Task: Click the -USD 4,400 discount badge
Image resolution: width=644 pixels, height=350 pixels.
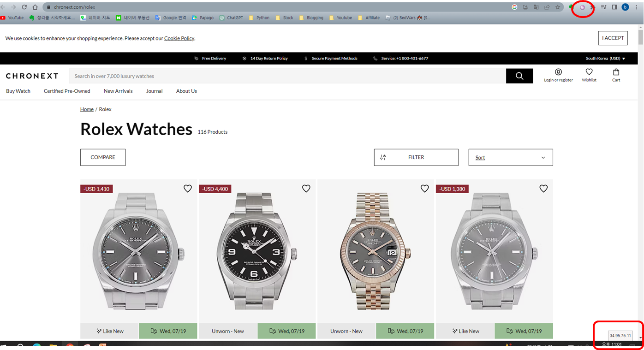Action: (x=215, y=189)
